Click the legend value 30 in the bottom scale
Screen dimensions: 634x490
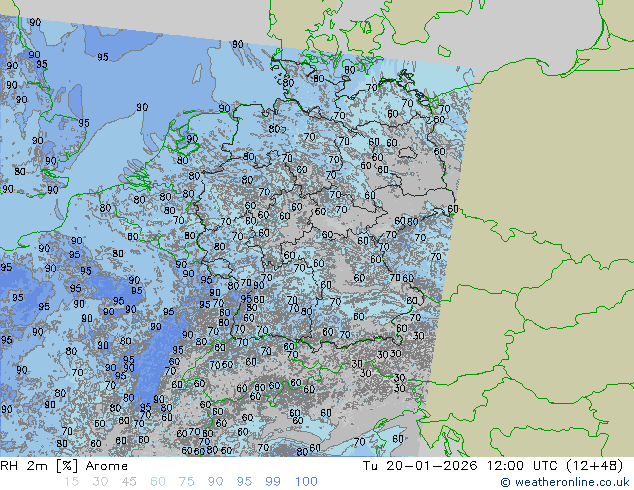coord(100,482)
